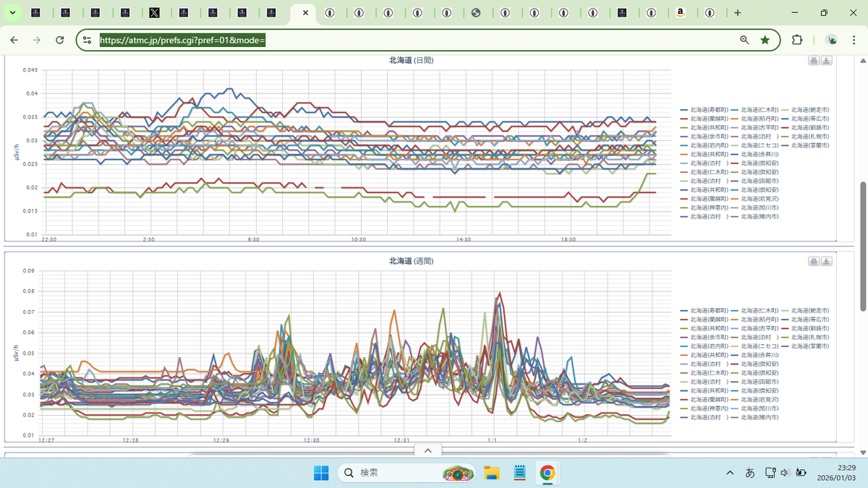Toggle 稚内市 series in daily chart legend

point(754,216)
